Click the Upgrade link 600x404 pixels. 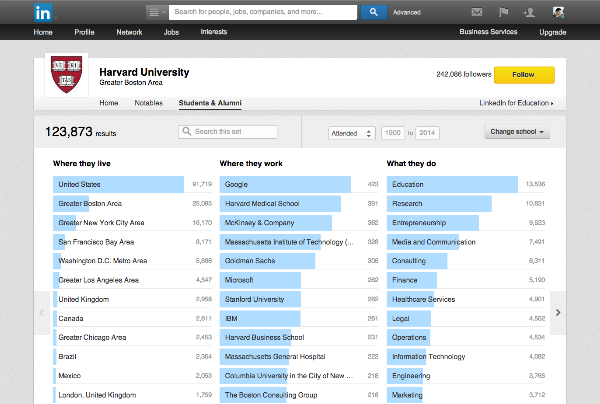(x=553, y=32)
